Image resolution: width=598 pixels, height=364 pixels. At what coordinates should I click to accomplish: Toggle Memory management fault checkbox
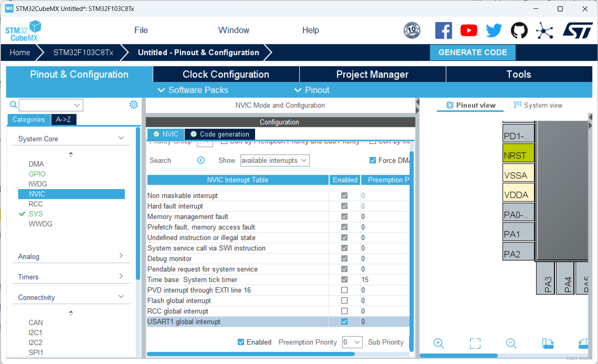point(344,216)
